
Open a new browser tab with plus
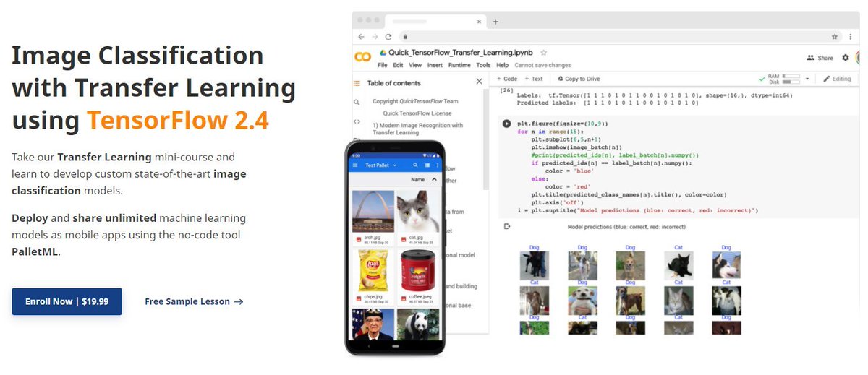tap(495, 22)
